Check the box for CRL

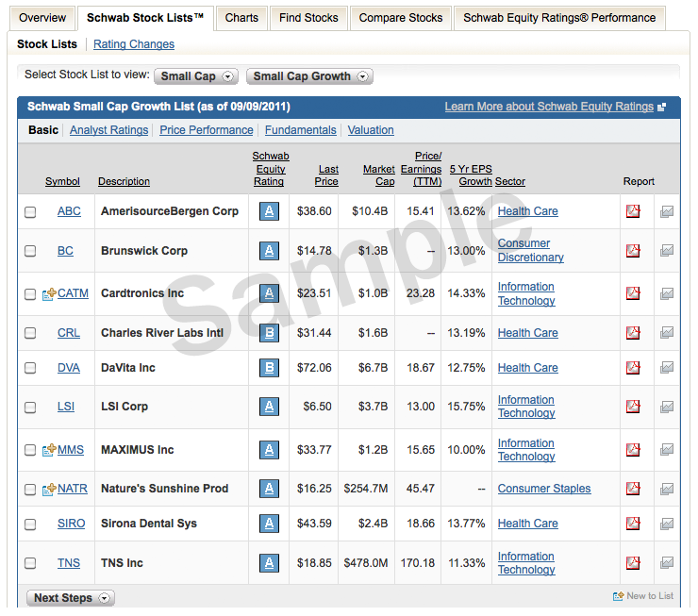pyautogui.click(x=30, y=333)
